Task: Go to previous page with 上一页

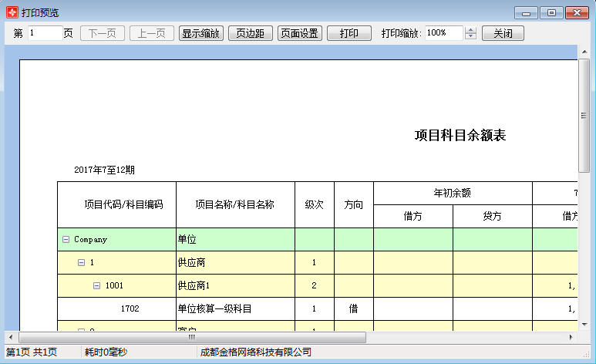Action: pyautogui.click(x=151, y=33)
